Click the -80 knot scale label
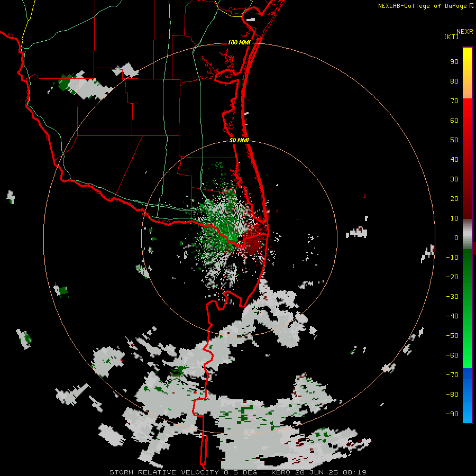 [452, 395]
